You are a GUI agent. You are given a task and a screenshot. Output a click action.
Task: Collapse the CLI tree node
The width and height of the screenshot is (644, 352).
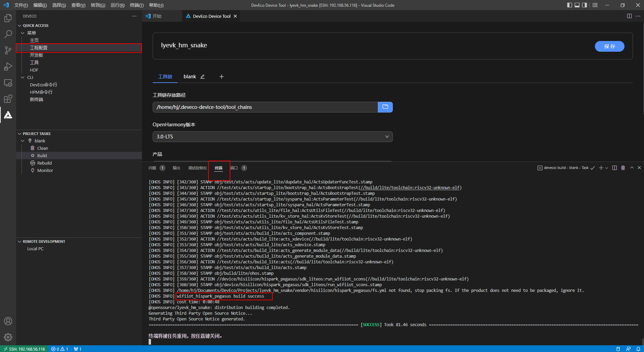(x=23, y=77)
